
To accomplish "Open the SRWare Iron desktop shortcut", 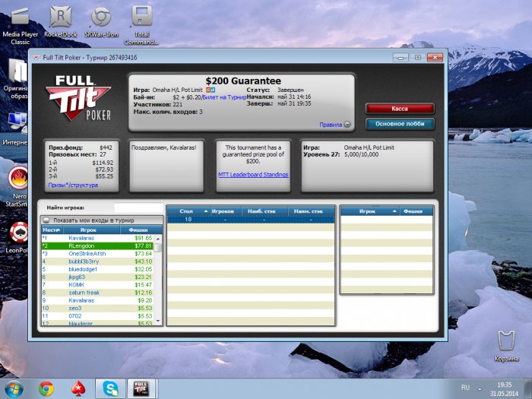I will coord(100,20).
